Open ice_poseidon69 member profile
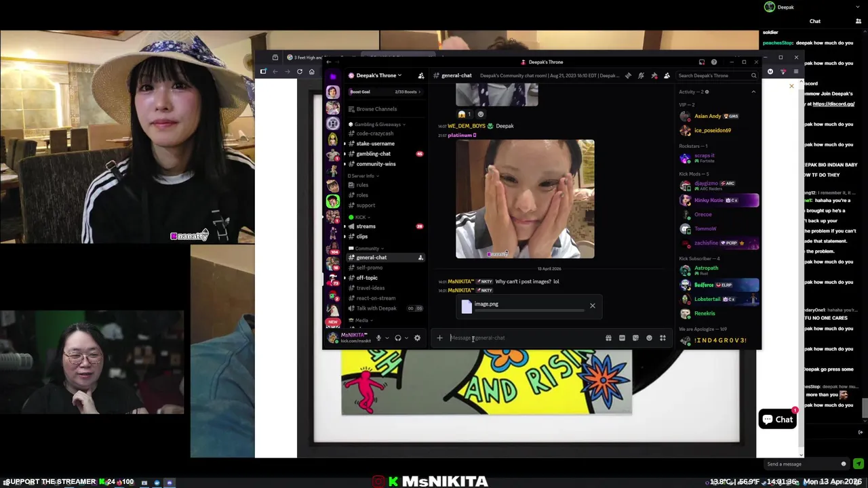The image size is (868, 488). [718, 130]
